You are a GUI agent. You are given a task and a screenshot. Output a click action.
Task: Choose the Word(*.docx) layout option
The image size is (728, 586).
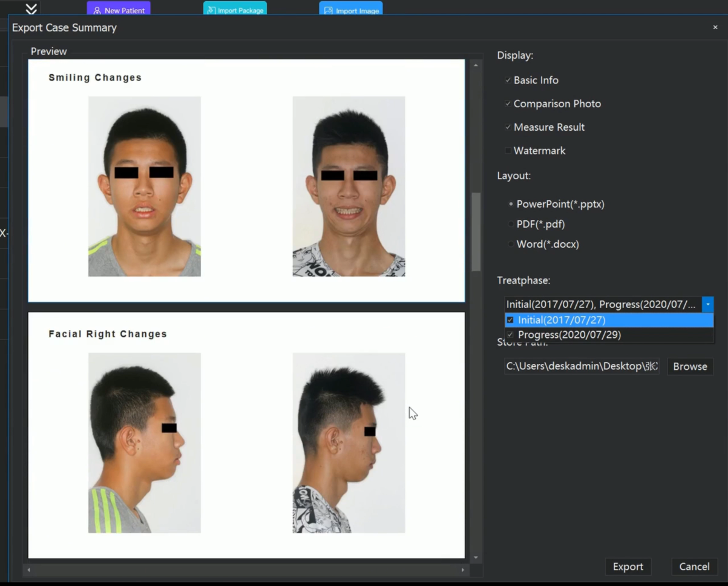pos(511,244)
